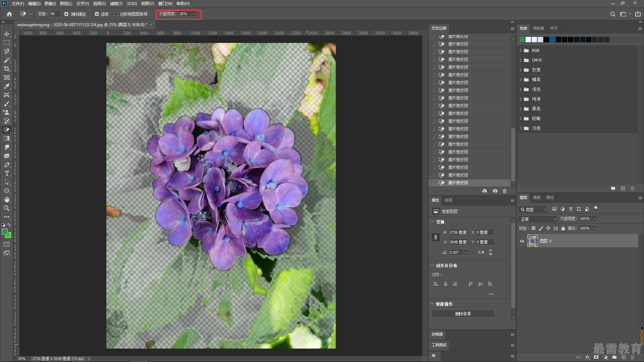Delete current state in History panel
This screenshot has height=362, width=644.
504,191
